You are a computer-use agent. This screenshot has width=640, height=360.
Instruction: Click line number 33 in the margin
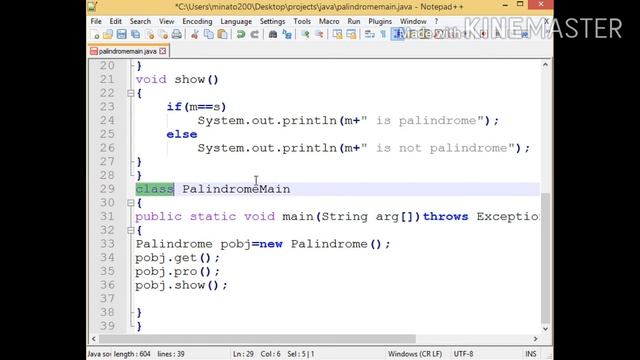[x=107, y=244]
